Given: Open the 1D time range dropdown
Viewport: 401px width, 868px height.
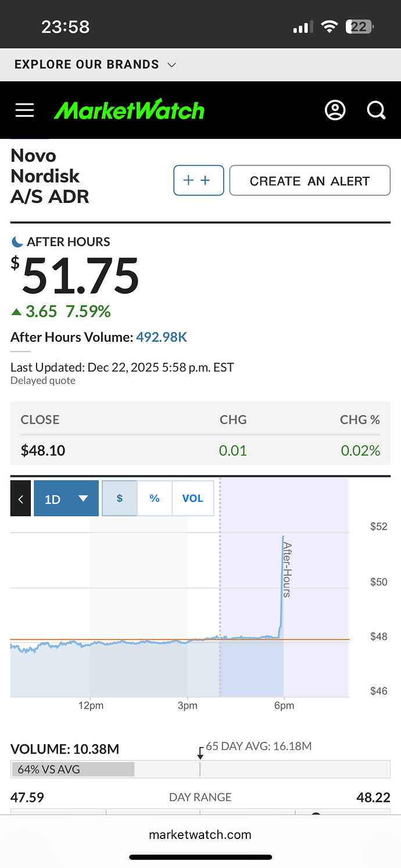Looking at the screenshot, I should tap(66, 499).
